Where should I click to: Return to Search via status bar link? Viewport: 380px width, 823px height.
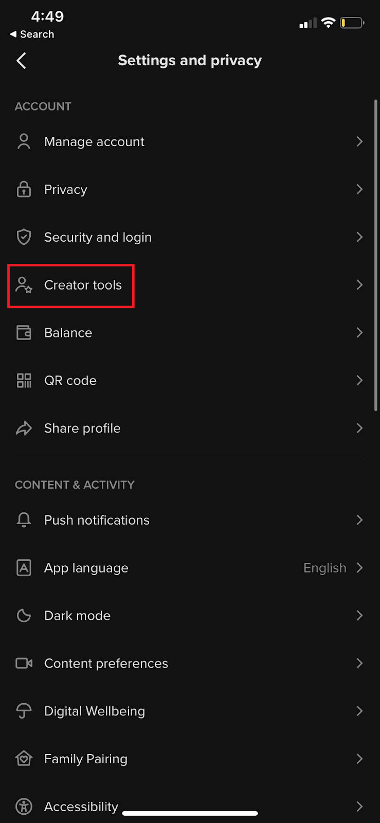[31, 34]
